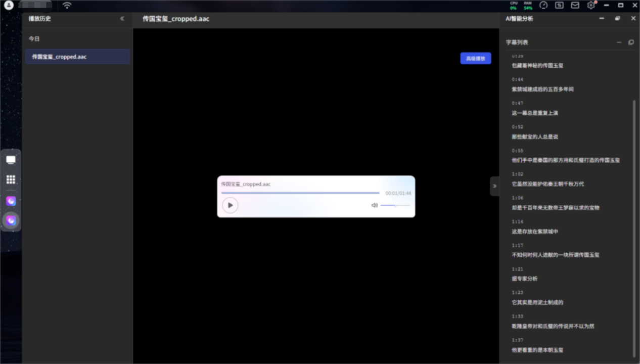Mute audio using the speaker icon
The image size is (640, 364).
(x=374, y=205)
